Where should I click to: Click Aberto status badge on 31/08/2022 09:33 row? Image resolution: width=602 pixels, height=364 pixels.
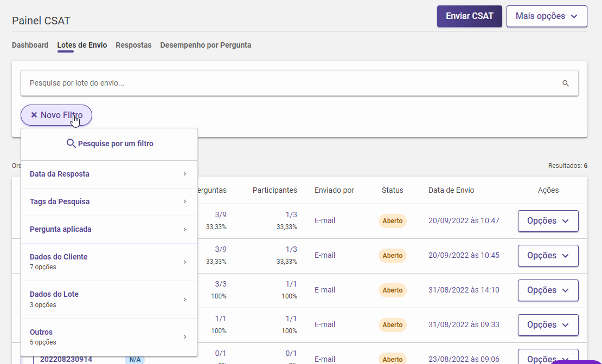tap(392, 325)
